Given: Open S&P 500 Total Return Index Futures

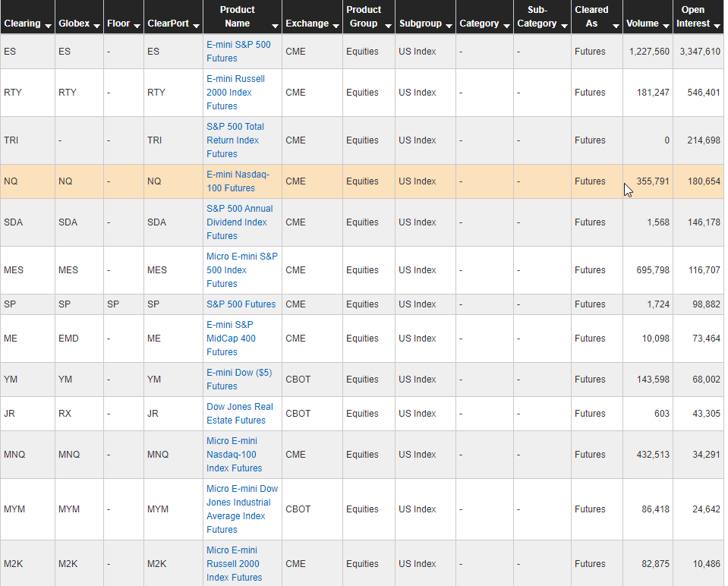Looking at the screenshot, I should tap(235, 140).
